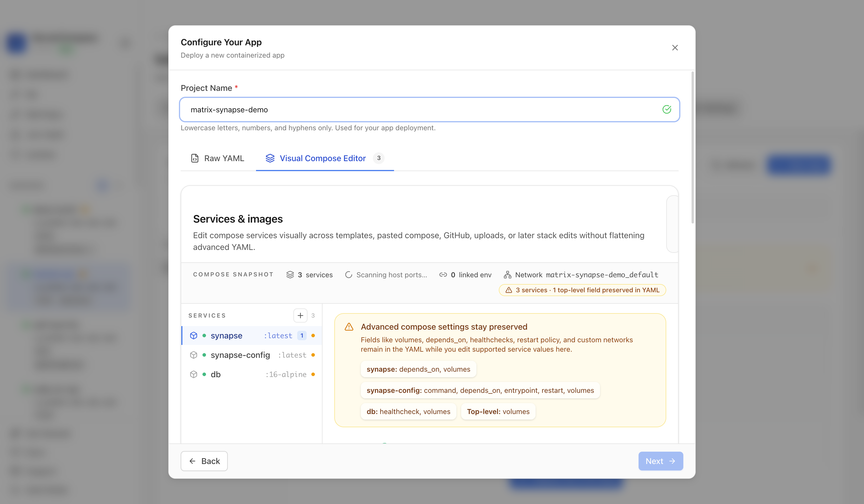Click the 'Scanning host ports...' status text

(392, 274)
